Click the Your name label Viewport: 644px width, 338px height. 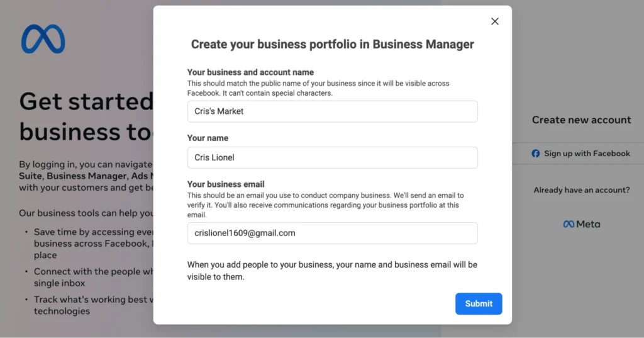pyautogui.click(x=208, y=138)
